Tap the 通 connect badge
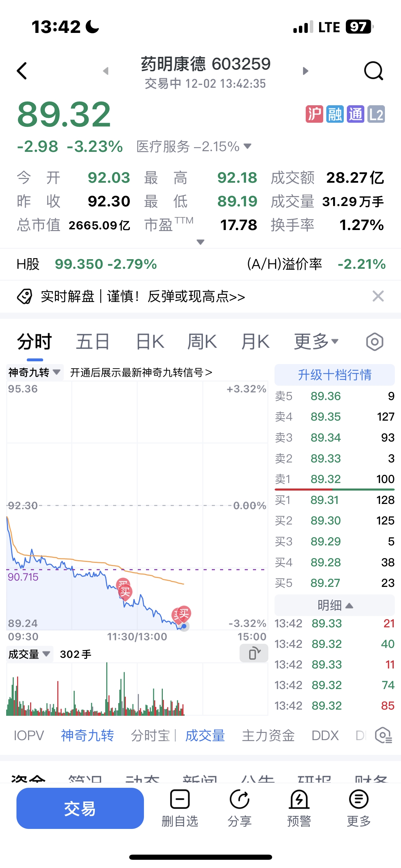 click(355, 114)
